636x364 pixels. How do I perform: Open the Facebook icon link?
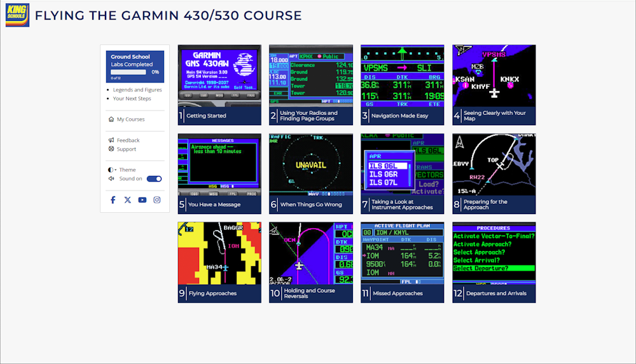(x=113, y=200)
